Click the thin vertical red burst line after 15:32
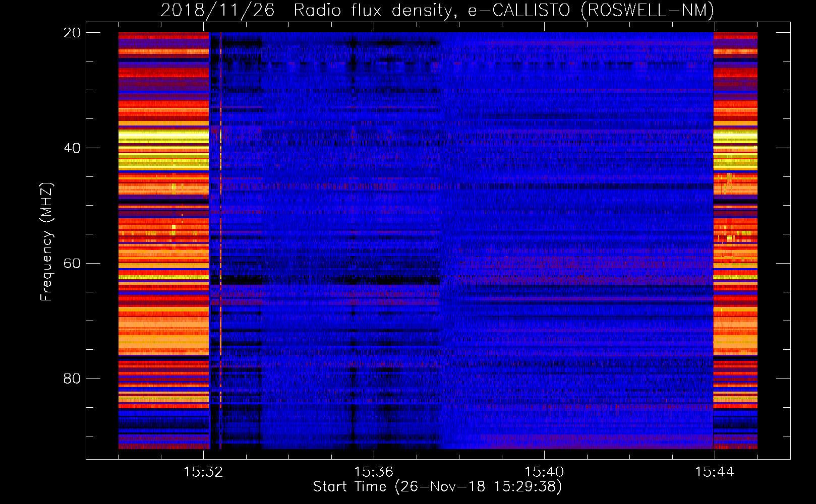 pyautogui.click(x=221, y=240)
